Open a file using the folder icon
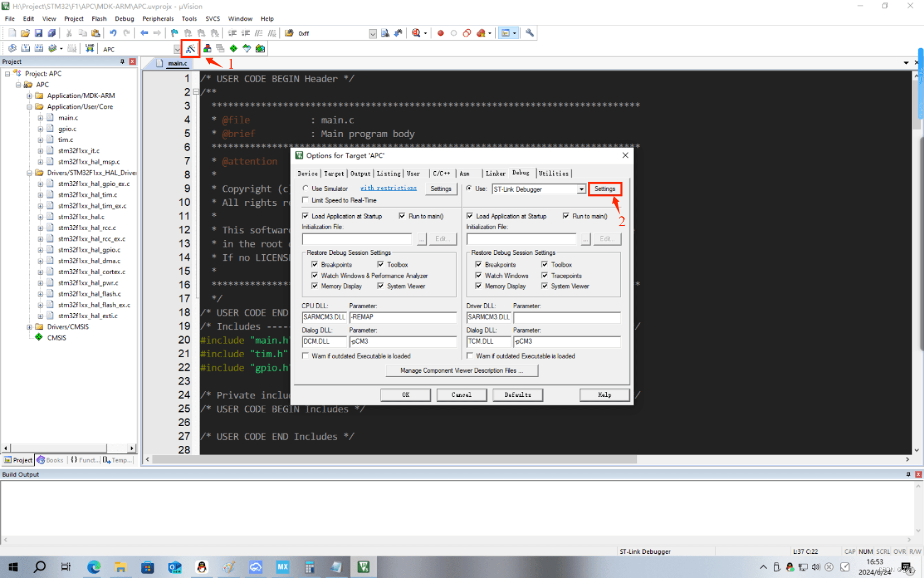 click(x=25, y=33)
